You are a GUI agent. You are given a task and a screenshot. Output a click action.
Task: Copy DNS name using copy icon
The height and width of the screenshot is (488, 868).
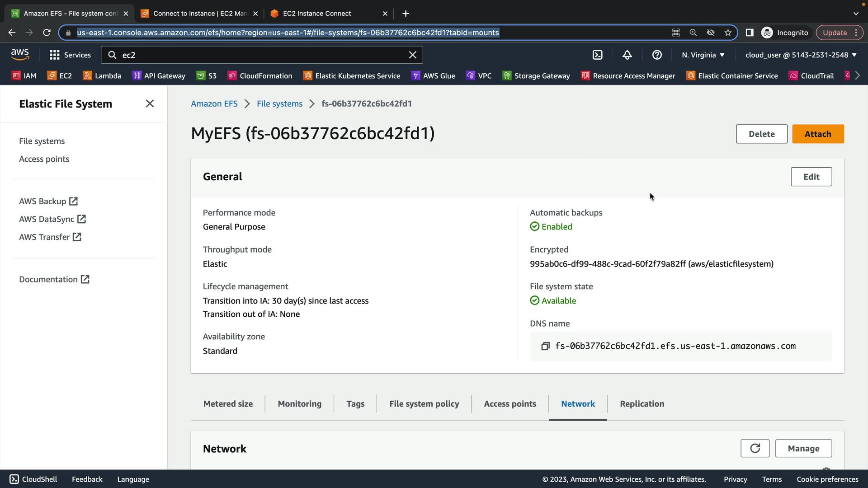coord(545,346)
